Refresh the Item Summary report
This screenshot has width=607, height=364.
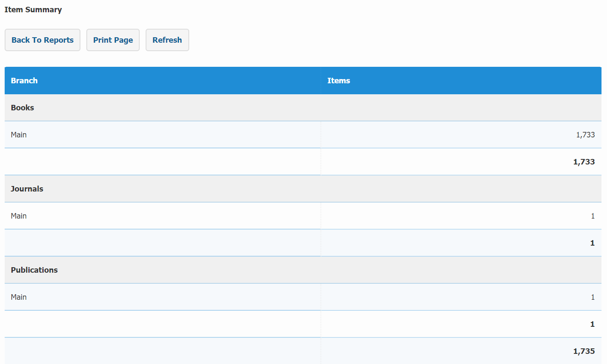(x=167, y=40)
